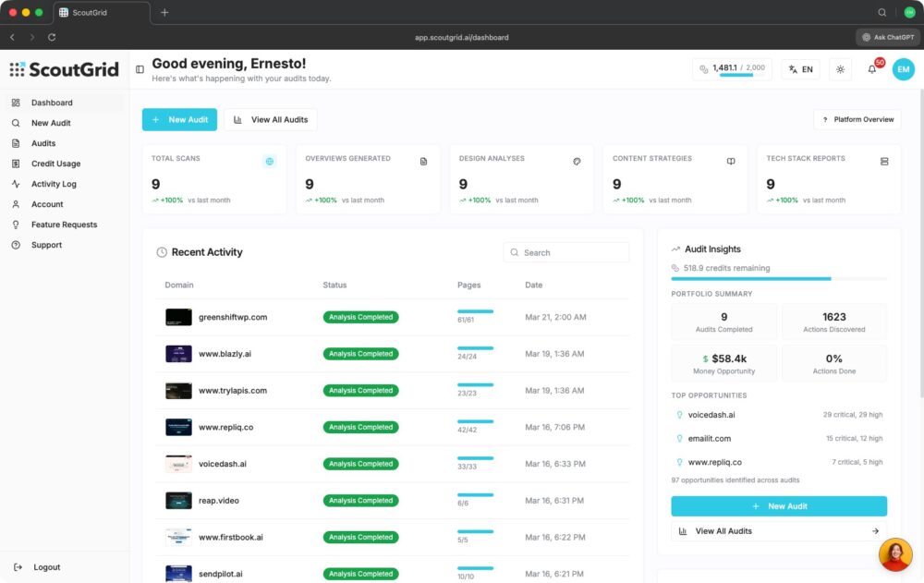Toggle the light/dark theme sun icon
The height and width of the screenshot is (583, 924).
(840, 69)
